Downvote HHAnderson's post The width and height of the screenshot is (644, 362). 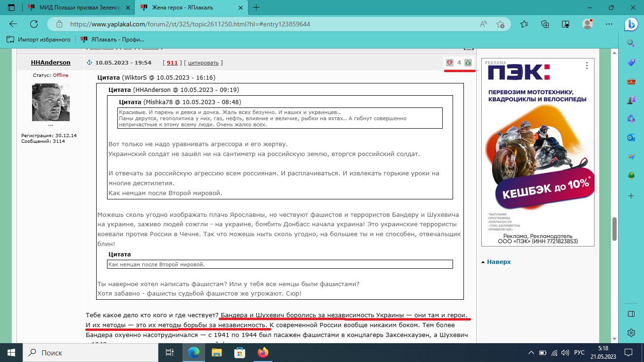pos(450,63)
